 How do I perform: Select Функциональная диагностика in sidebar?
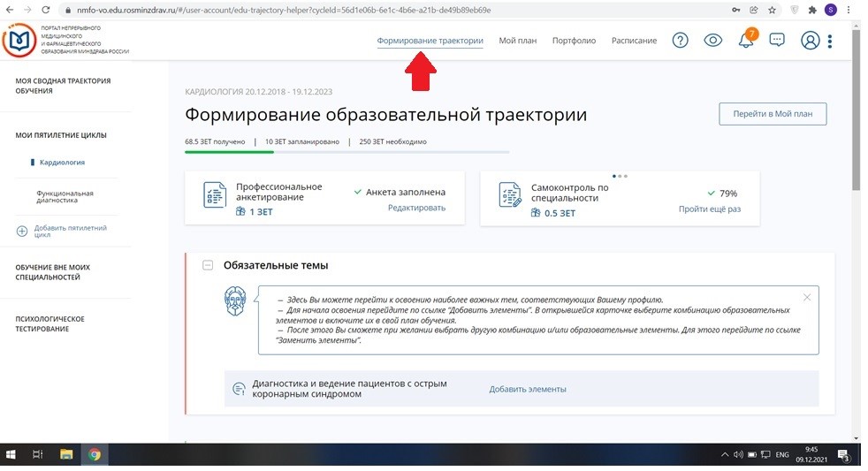click(x=65, y=197)
